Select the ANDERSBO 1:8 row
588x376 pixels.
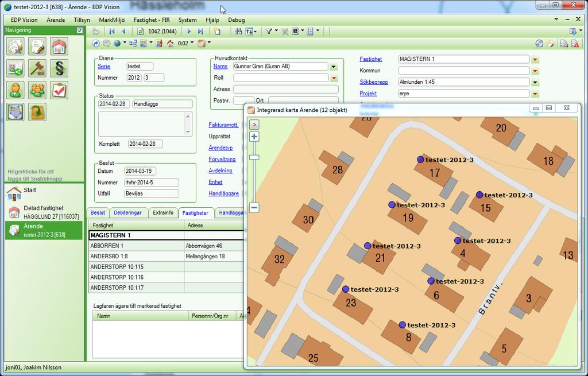pyautogui.click(x=166, y=257)
